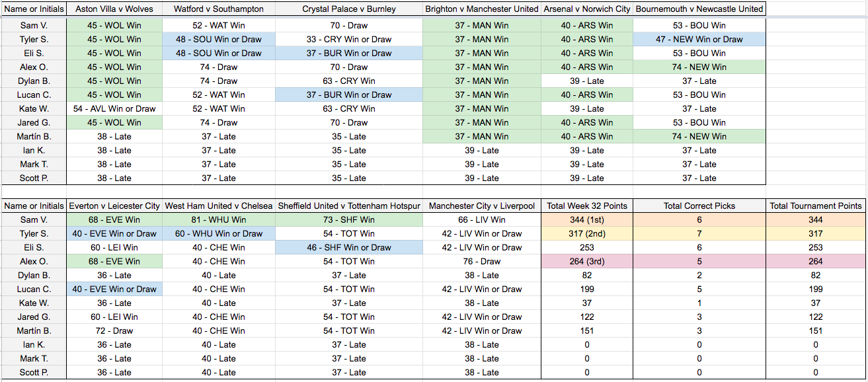
Task: Click the blue 46 - SHF Win or Draw cell
Action: click(x=348, y=248)
